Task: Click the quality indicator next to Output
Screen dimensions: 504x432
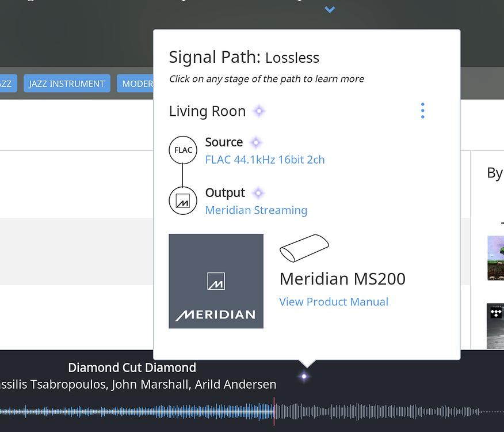Action: [258, 193]
